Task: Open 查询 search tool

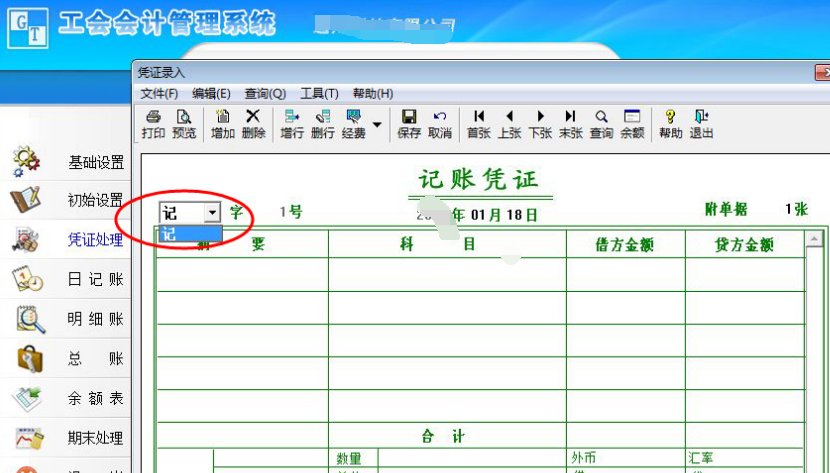Action: point(601,124)
